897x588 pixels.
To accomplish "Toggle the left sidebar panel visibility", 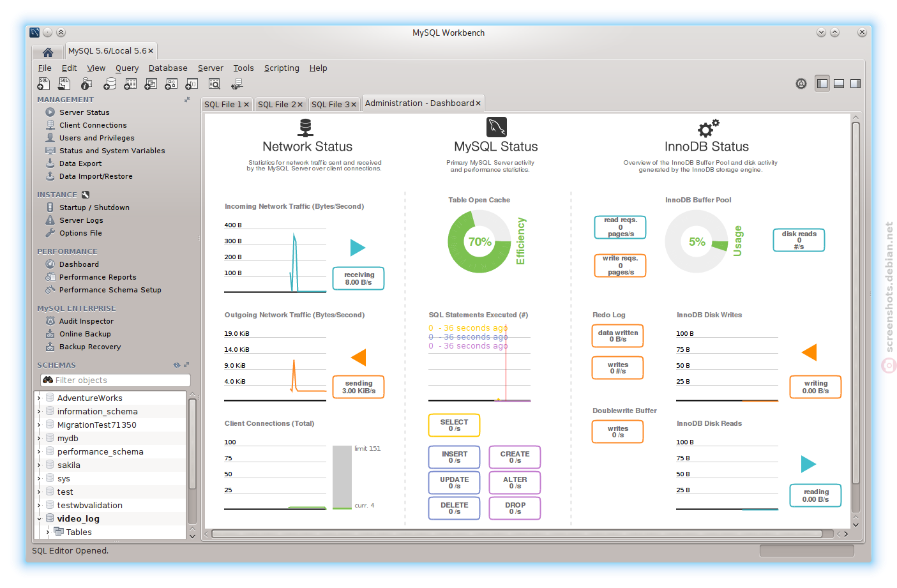I will (822, 84).
